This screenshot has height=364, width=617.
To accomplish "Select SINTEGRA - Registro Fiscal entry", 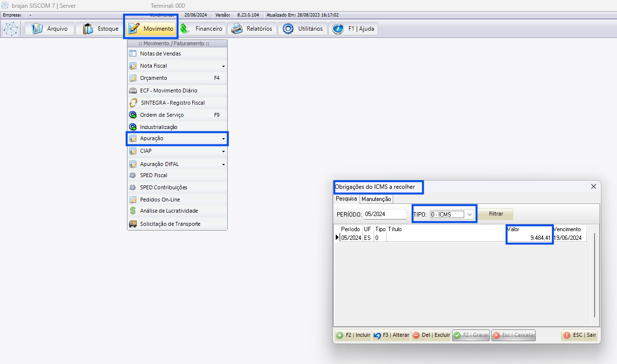I will pos(172,103).
